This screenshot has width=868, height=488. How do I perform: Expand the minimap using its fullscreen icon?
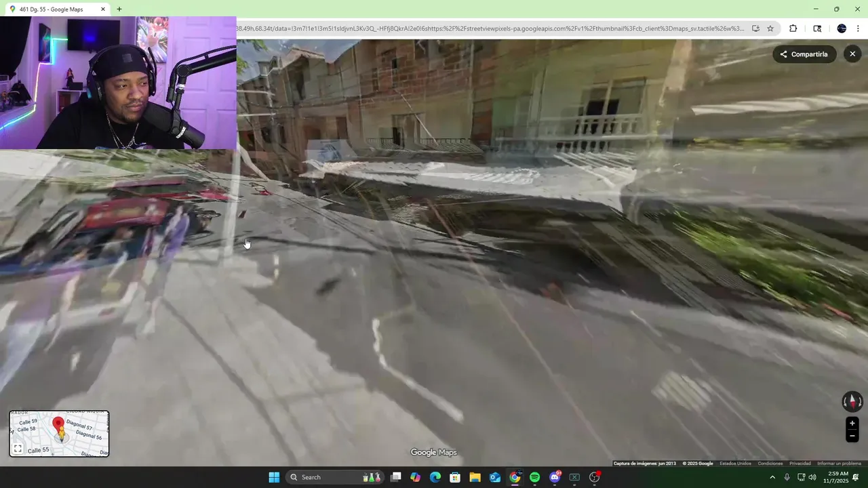(18, 449)
